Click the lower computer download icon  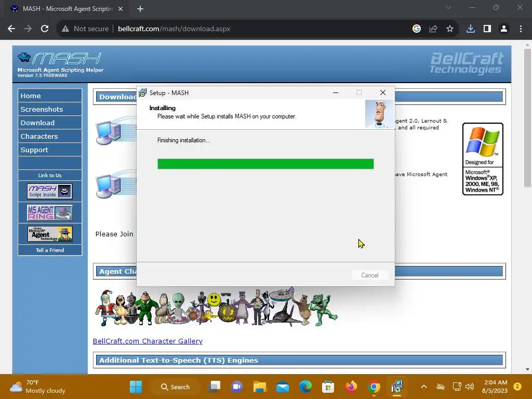point(115,184)
